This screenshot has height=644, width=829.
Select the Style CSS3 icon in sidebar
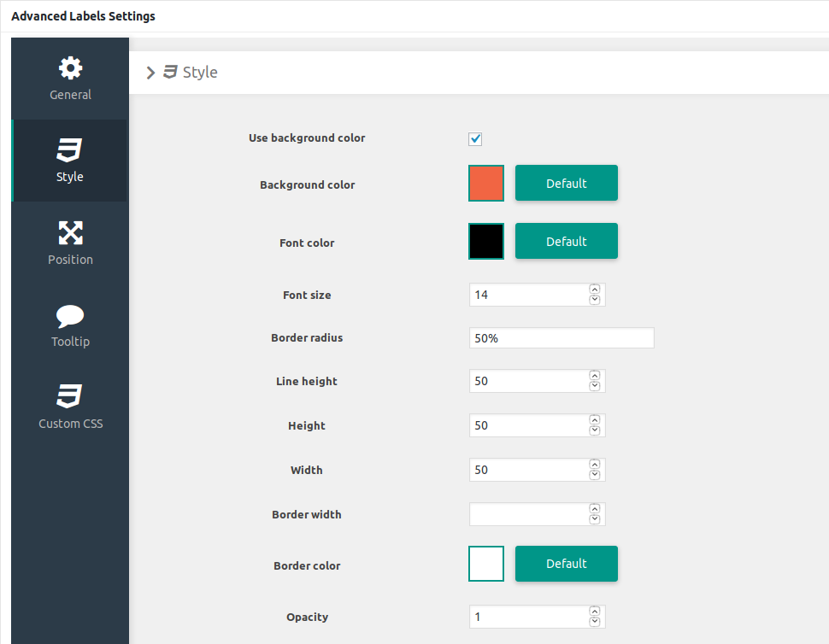pos(70,151)
